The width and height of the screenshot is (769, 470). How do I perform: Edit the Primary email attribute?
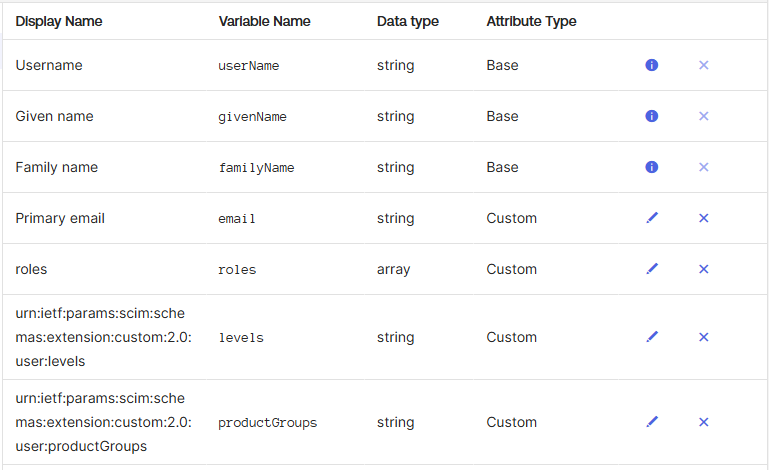pos(652,218)
